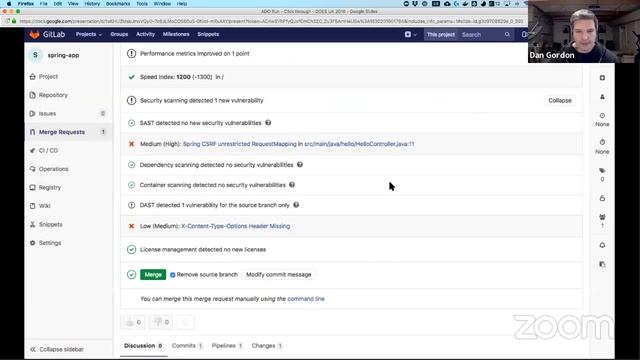Switch to the Commits tab

(187, 346)
